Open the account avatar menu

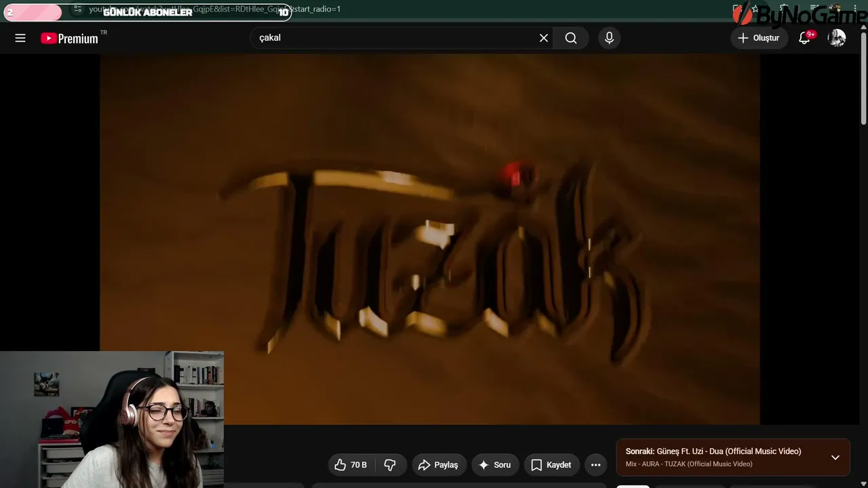click(x=837, y=38)
